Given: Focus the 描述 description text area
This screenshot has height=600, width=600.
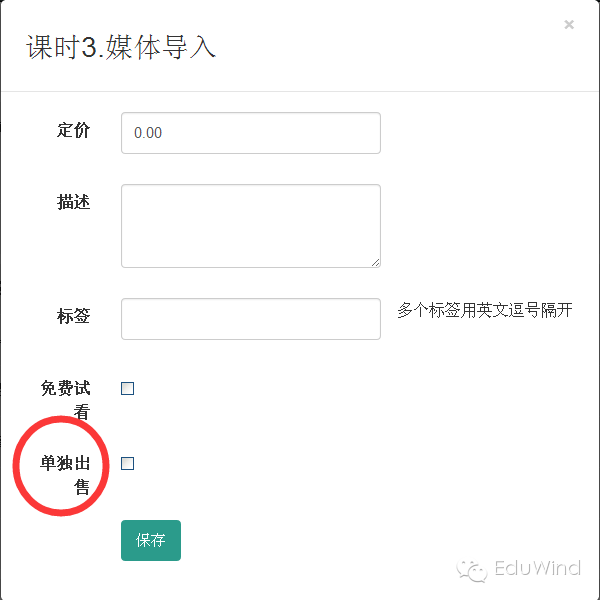Looking at the screenshot, I should pyautogui.click(x=251, y=226).
